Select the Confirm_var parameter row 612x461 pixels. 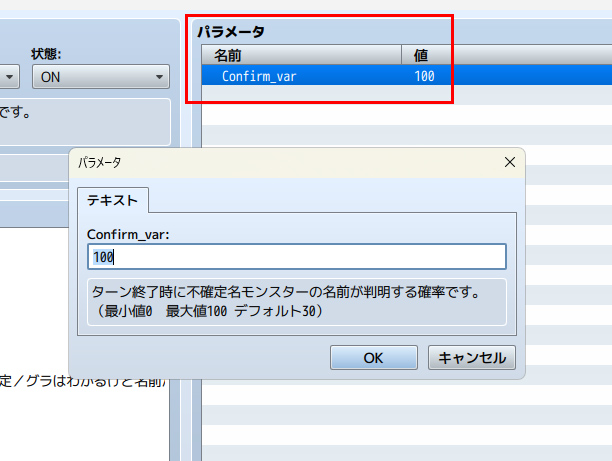(259, 75)
